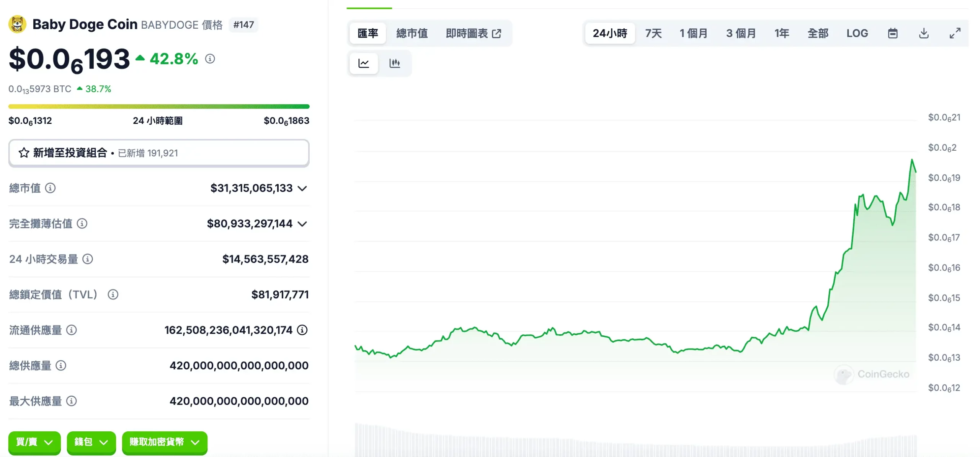Click the 420,000,000,000,000,000 value in 總供應量 row

pos(239,366)
